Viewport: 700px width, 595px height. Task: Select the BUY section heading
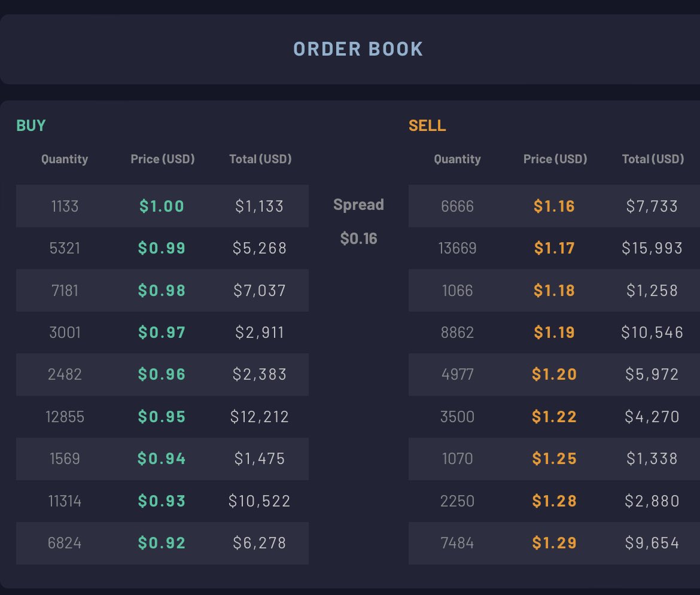click(x=31, y=126)
